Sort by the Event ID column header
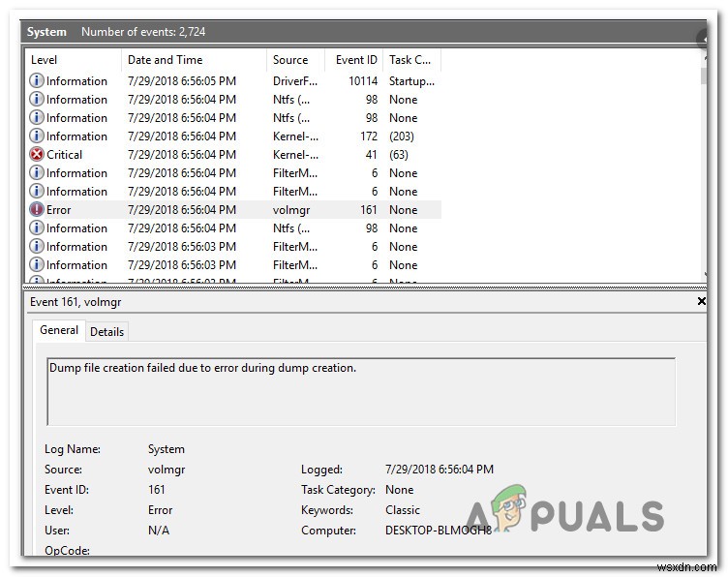 click(x=353, y=60)
